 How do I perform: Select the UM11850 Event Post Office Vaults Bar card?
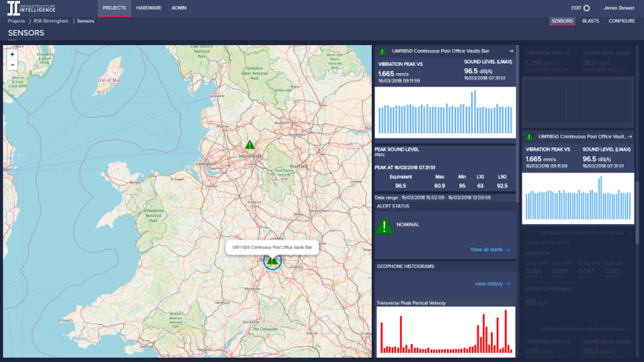[578, 274]
